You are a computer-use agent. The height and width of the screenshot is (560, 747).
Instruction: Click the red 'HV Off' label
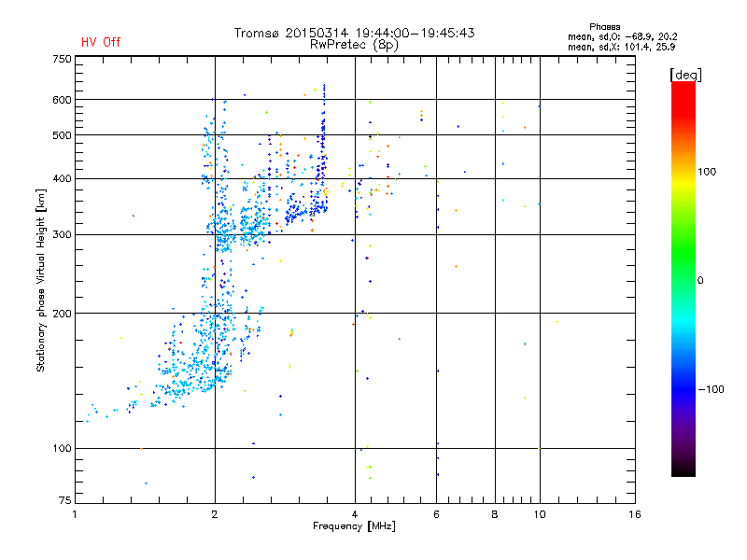pos(101,42)
